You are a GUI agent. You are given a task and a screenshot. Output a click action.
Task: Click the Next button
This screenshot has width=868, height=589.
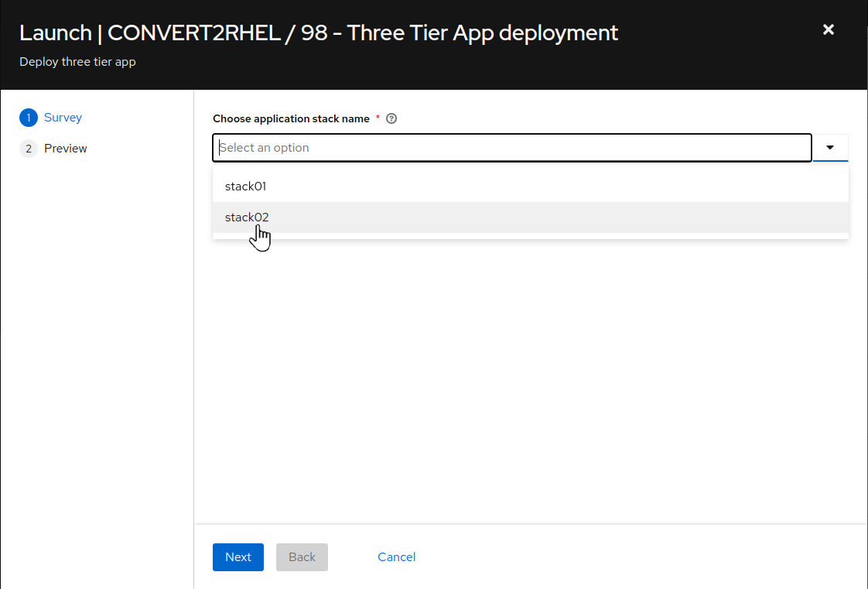(238, 557)
